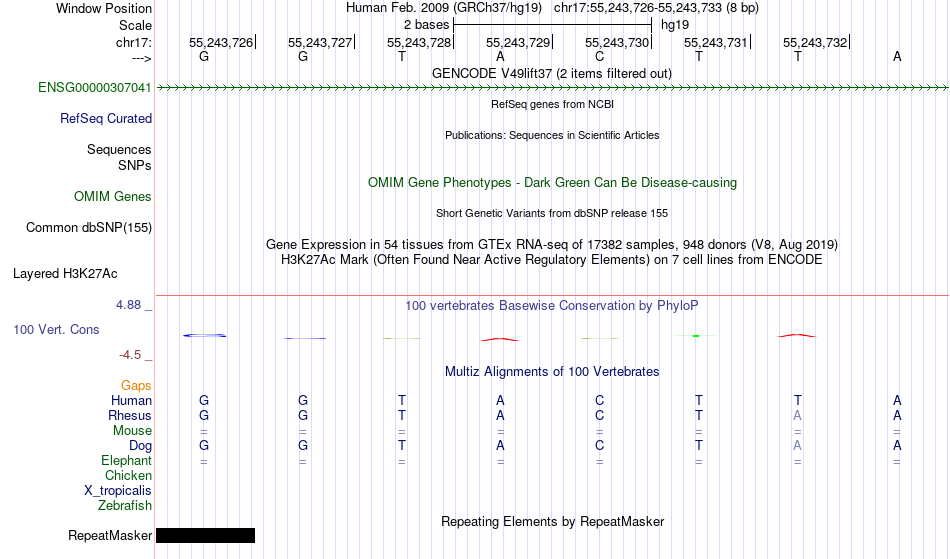Click the black RepeatMasker element block
950x559 pixels.
205,535
